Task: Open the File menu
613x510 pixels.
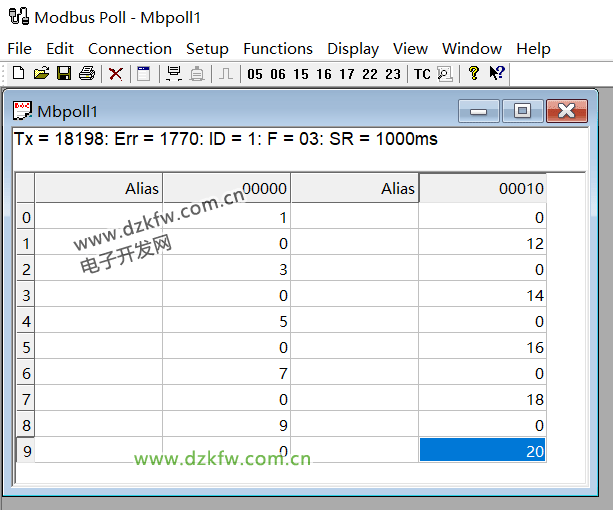Action: click(20, 49)
